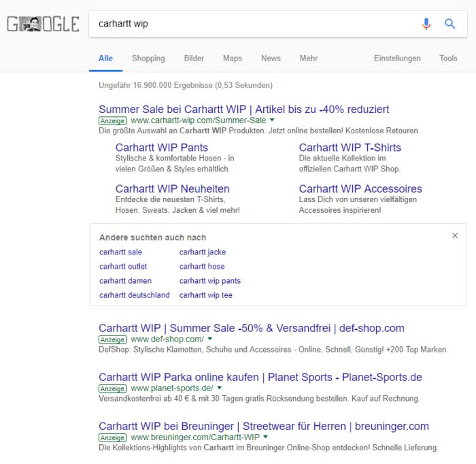
Task: Click the Anzeige badge of the breuninger ad
Action: click(x=113, y=437)
